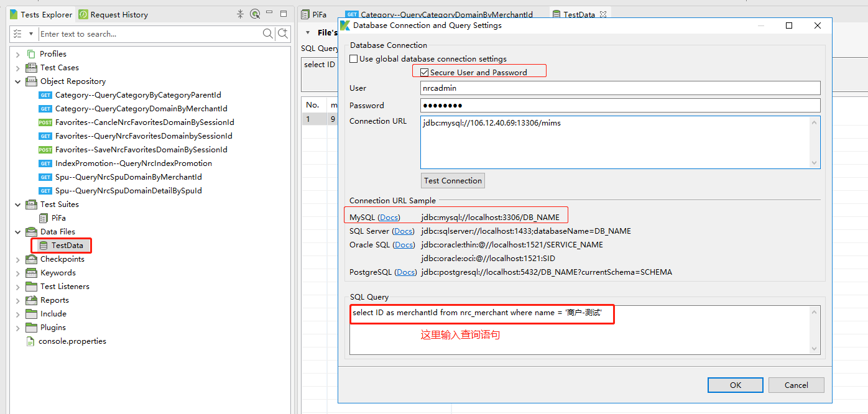Collapse the File's section triangle in TestData
Viewport: 868px width, 414px height.
[307, 33]
